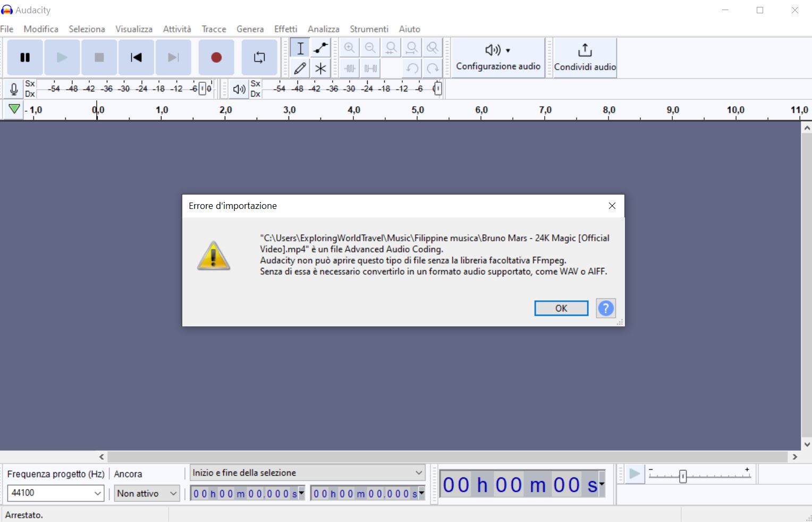Open the Strumenti menu
Image resolution: width=812 pixels, height=522 pixels.
(x=369, y=29)
